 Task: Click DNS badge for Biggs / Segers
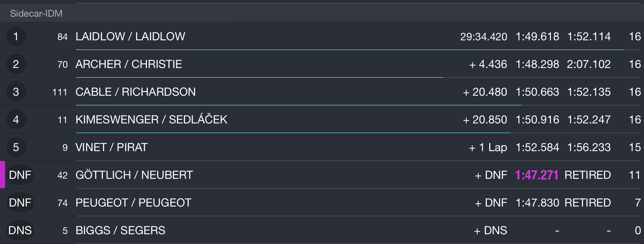(20, 230)
